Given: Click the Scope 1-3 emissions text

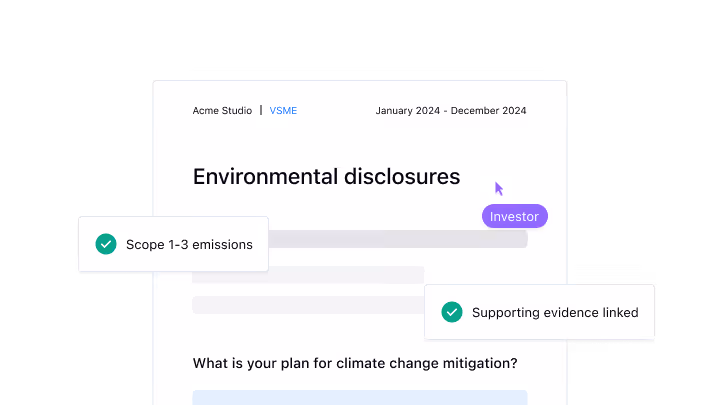Looking at the screenshot, I should coord(189,245).
